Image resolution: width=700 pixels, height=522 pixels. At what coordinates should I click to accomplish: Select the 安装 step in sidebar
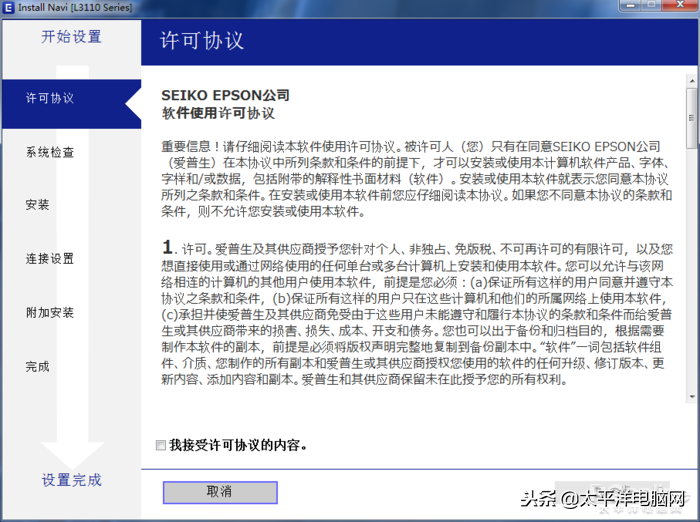click(38, 205)
